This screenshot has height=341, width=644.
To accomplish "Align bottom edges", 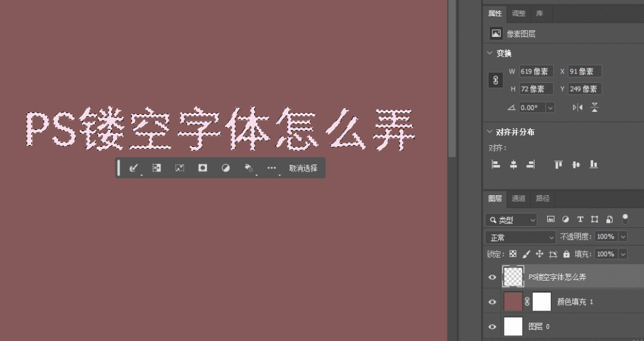I will point(594,165).
